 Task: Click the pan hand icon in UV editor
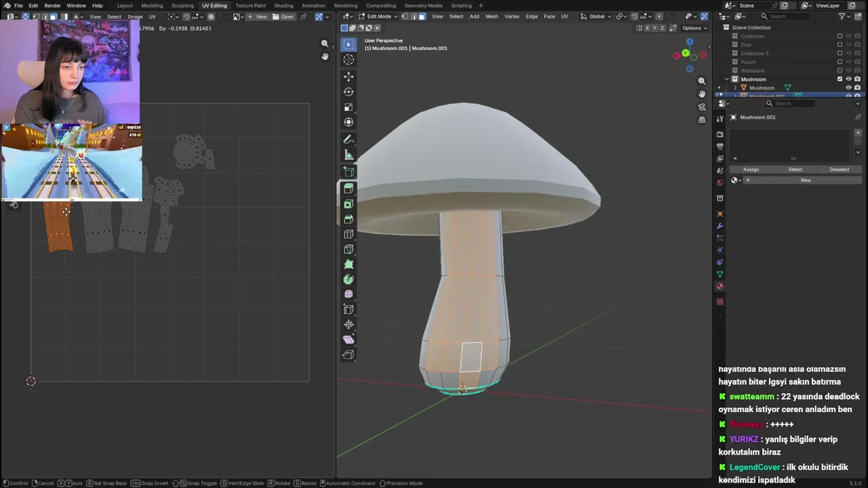pos(325,56)
